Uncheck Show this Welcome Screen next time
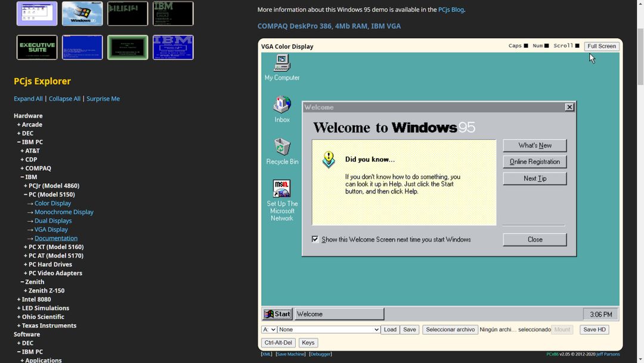The width and height of the screenshot is (644, 363). point(315,239)
